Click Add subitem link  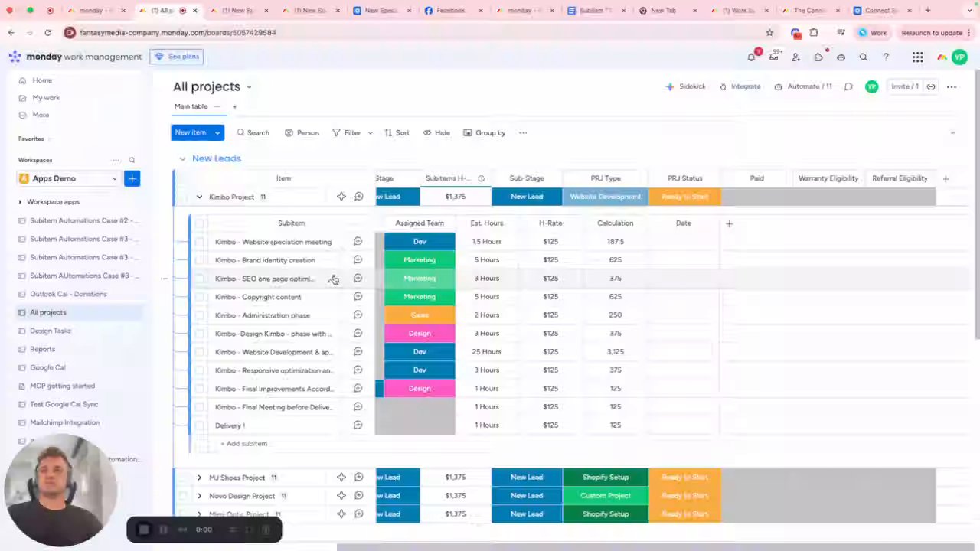click(x=244, y=444)
